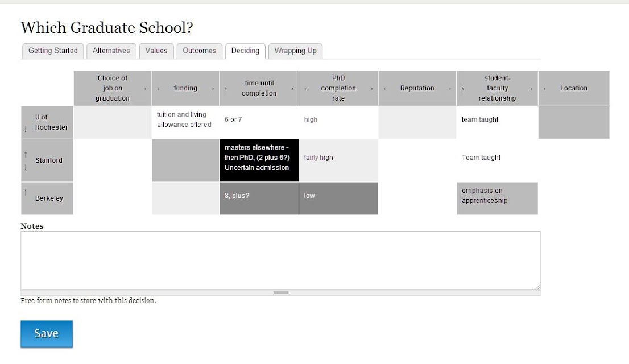629x364 pixels.
Task: Shift funding column right arrow
Action: tap(213, 89)
